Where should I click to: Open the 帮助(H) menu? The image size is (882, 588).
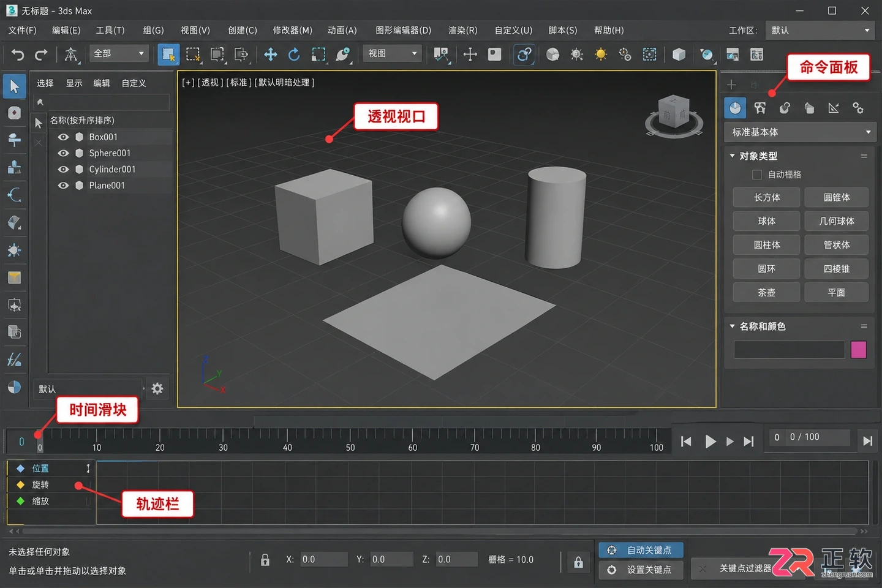coord(609,30)
